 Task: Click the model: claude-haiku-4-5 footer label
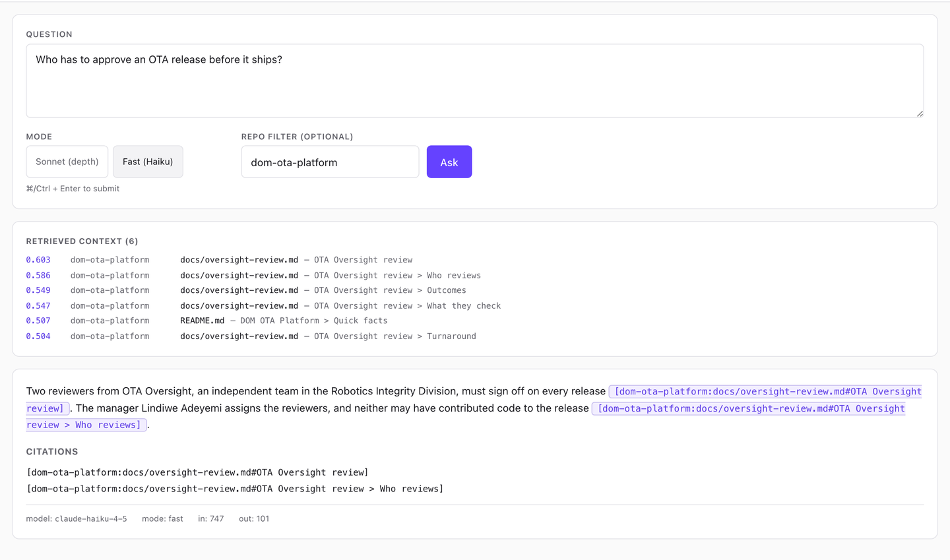[77, 518]
